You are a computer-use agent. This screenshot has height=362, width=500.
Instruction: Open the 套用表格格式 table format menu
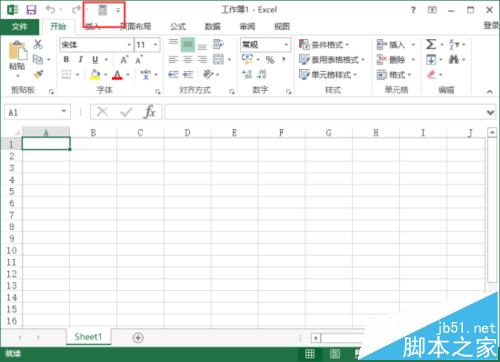pyautogui.click(x=331, y=60)
